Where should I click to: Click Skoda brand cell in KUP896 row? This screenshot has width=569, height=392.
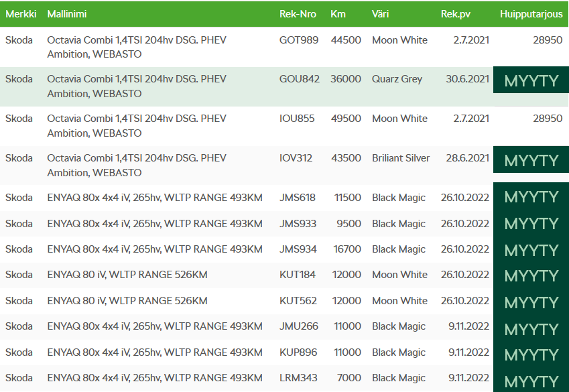click(19, 352)
